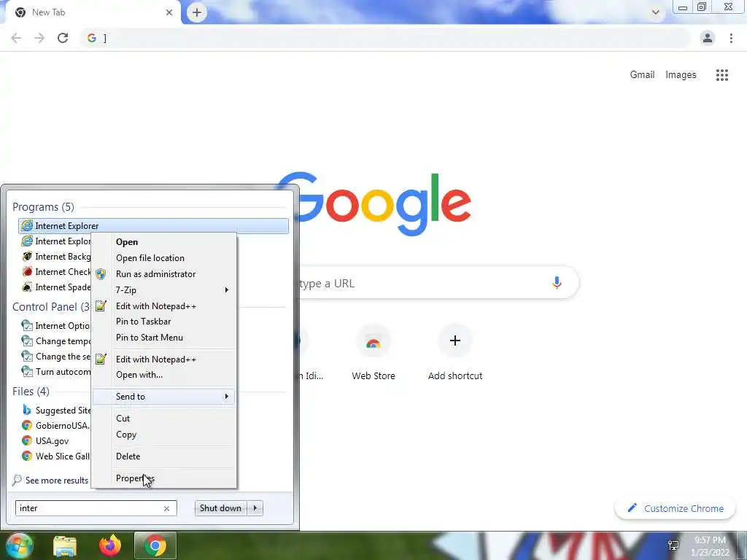Click the Customize Chrome button
The height and width of the screenshot is (560, 747).
pyautogui.click(x=675, y=508)
